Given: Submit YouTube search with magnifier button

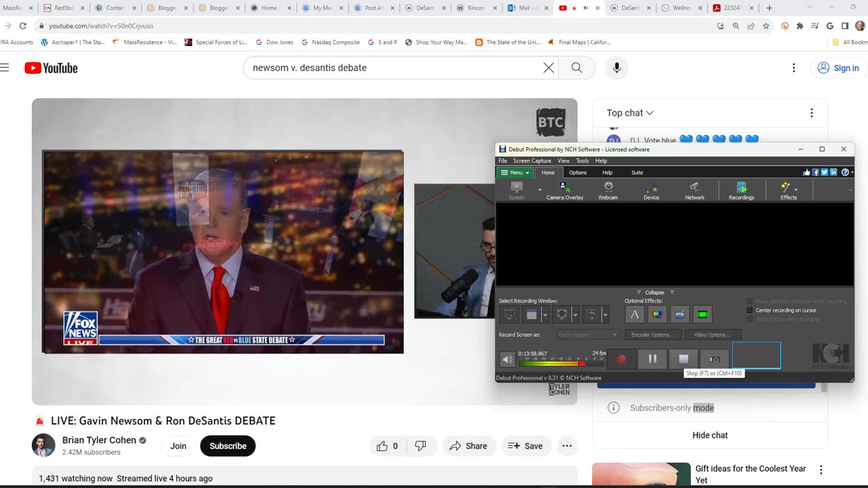Looking at the screenshot, I should 576,68.
